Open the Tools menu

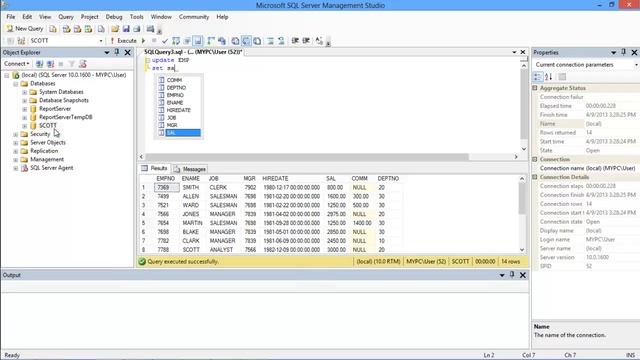click(x=137, y=17)
